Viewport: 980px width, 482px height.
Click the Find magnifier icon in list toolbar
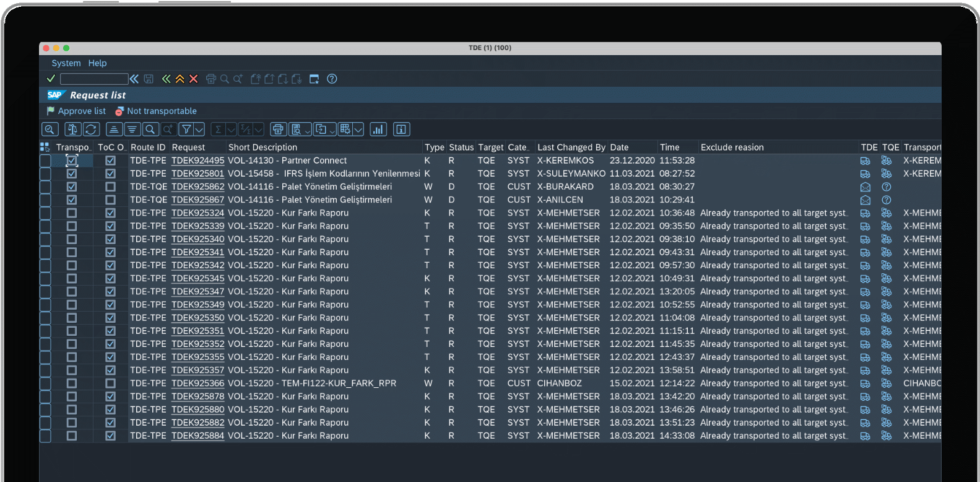pos(150,129)
